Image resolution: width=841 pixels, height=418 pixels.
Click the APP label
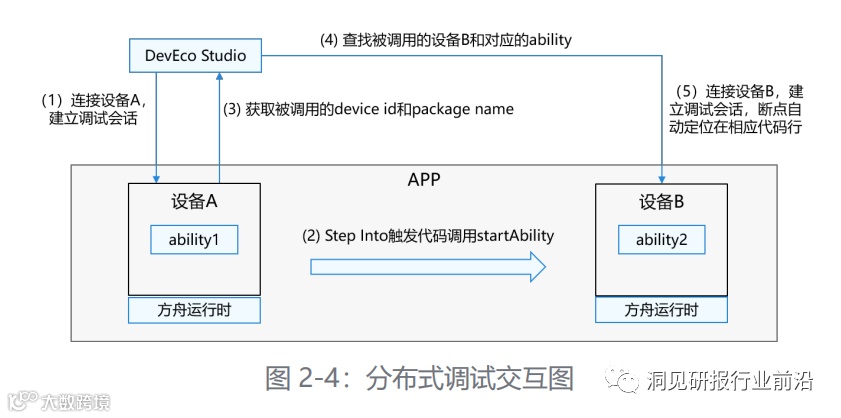pos(424,180)
